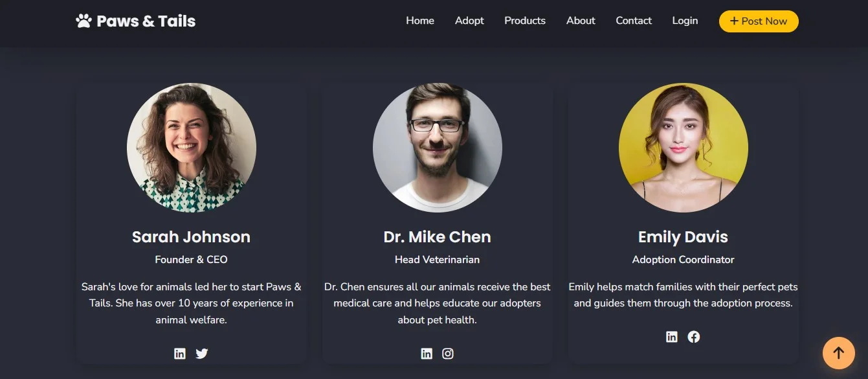Viewport: 868px width, 379px height.
Task: Click Sarah Johnson's profile photo
Action: pyautogui.click(x=192, y=148)
